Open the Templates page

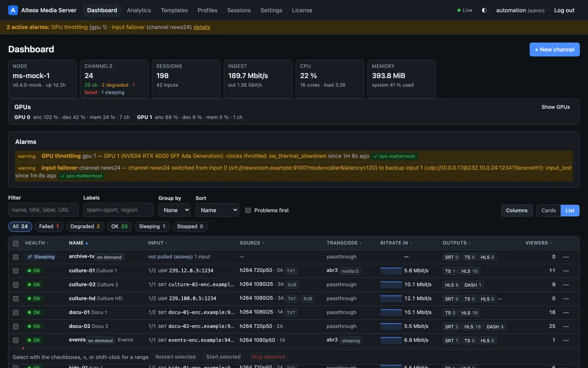[174, 10]
